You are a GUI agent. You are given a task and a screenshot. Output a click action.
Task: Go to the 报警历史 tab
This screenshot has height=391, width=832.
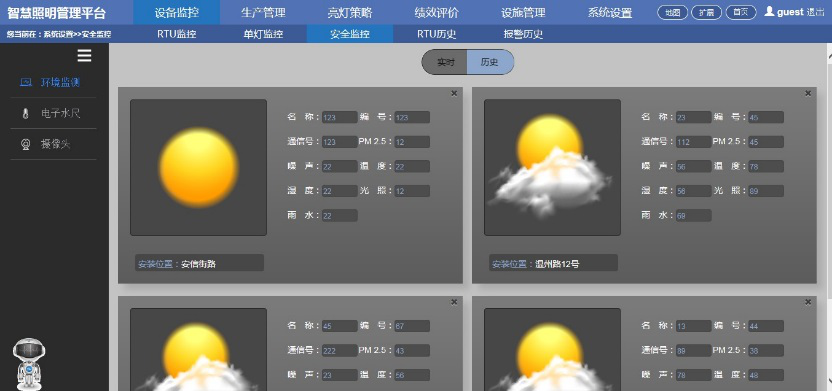tap(523, 34)
